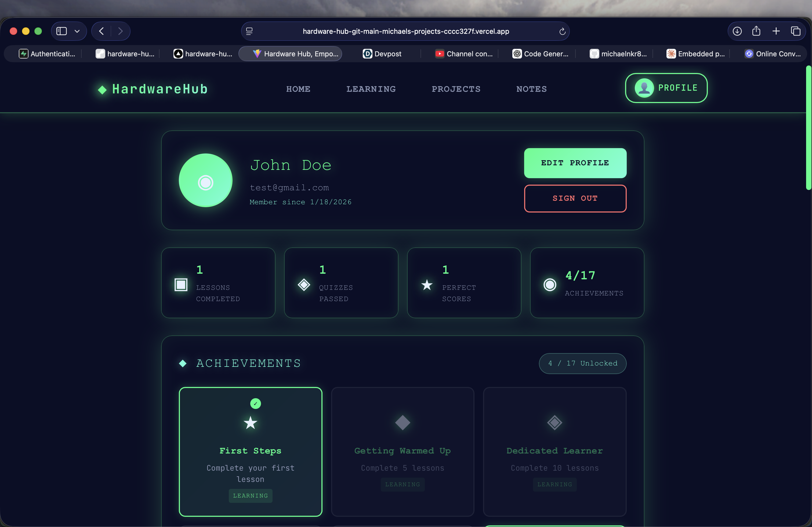Click the EDIT PROFILE button
Screen dimensions: 812x527
(x=575, y=163)
